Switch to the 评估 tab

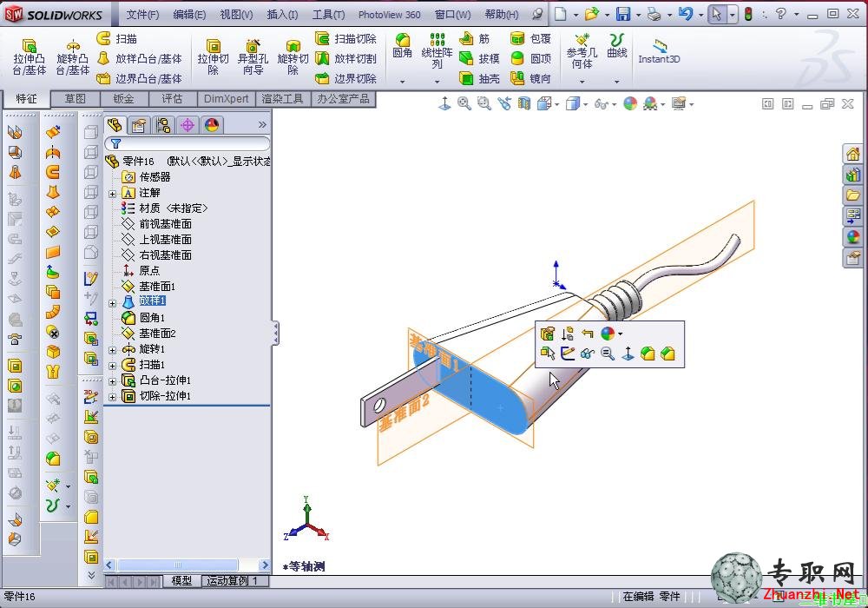(172, 99)
